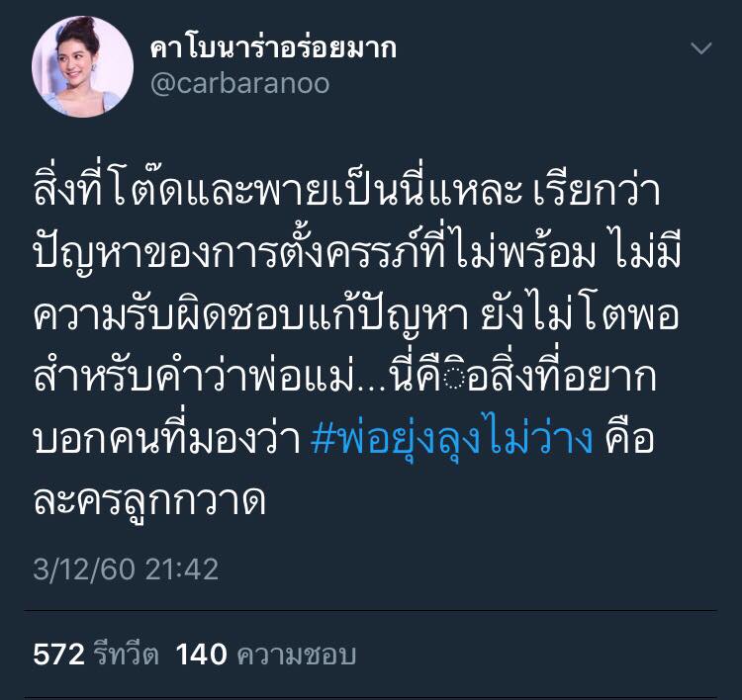Select final tweet line ละครลูกกวาด
This screenshot has height=700, width=742.
pos(149,501)
